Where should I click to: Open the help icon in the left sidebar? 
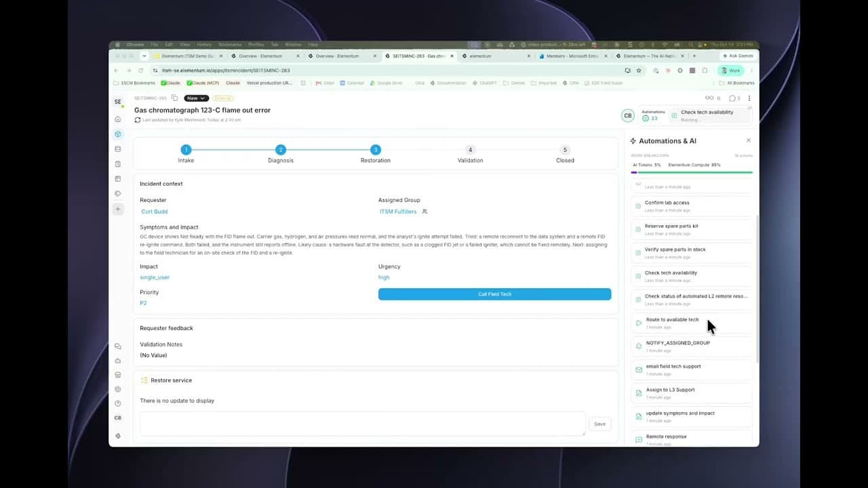pyautogui.click(x=118, y=404)
